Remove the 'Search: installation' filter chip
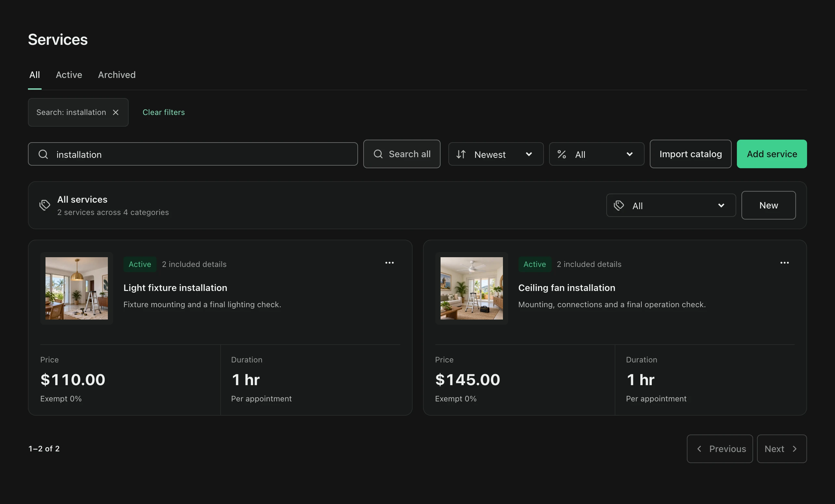 [x=116, y=112]
